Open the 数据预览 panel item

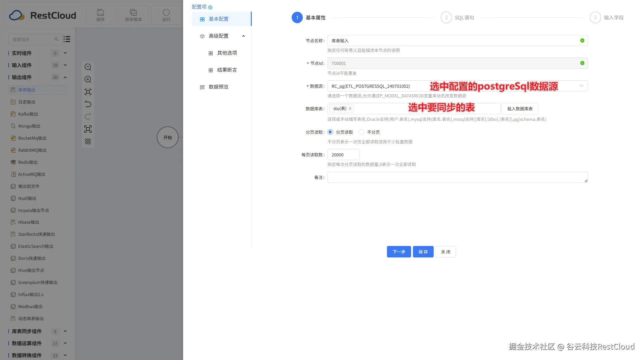(x=219, y=87)
